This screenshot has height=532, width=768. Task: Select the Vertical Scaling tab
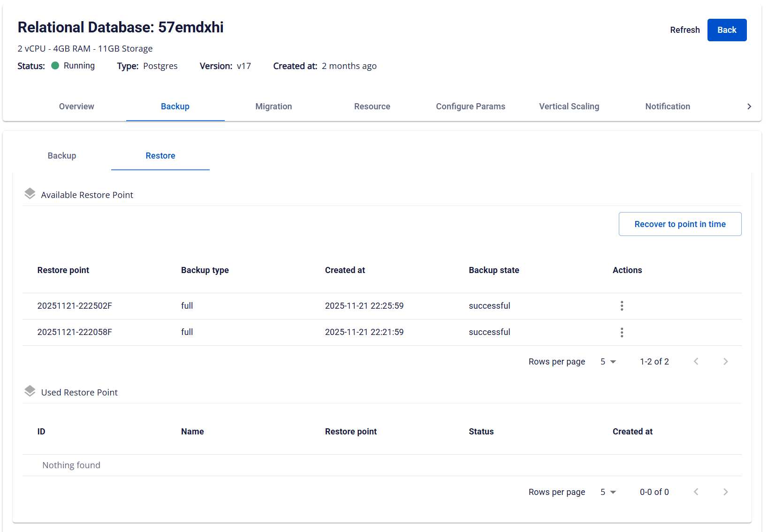pos(569,106)
